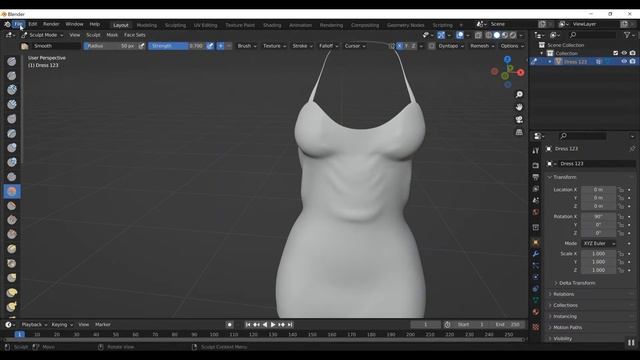Open the Output properties tab
Viewport: 640px width, 360px height.
pyautogui.click(x=536, y=177)
